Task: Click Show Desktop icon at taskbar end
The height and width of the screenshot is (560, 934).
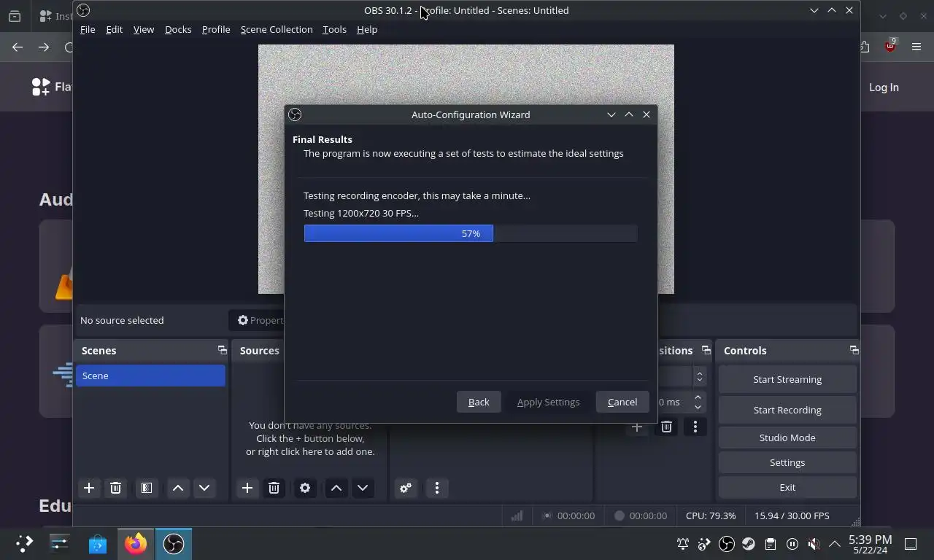Action: [911, 544]
